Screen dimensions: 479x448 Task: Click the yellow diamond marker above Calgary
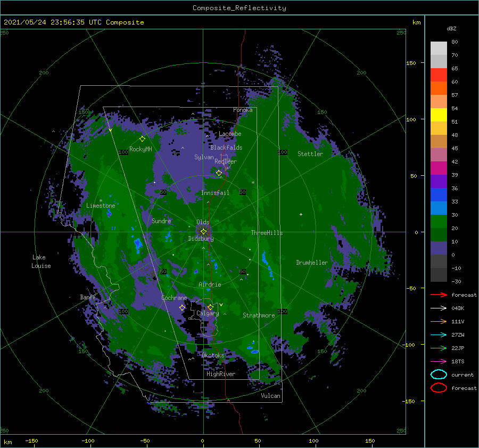coord(210,307)
